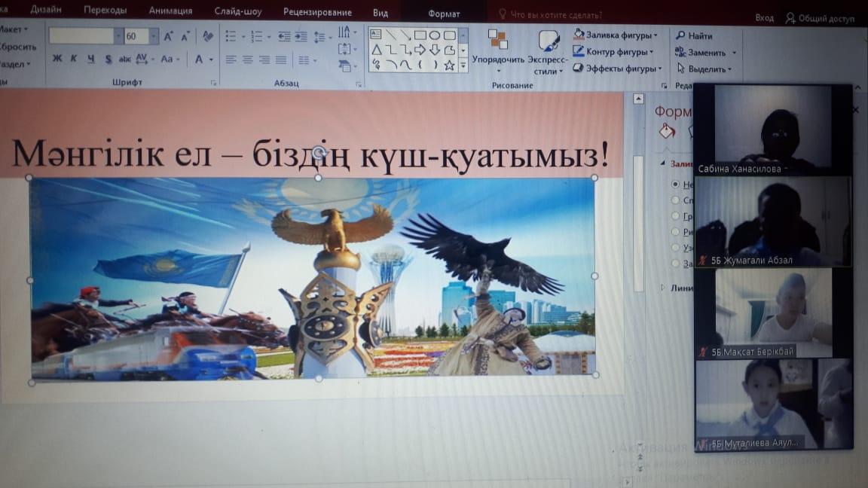Click the clear formatting eraser icon
This screenshot has width=868, height=488.
pos(209,36)
